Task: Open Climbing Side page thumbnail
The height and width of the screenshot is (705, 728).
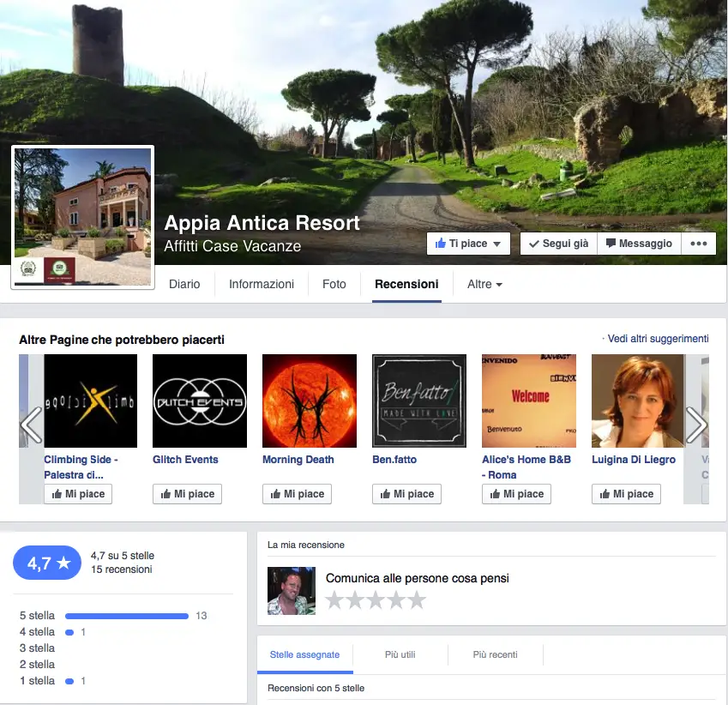Action: click(x=91, y=401)
